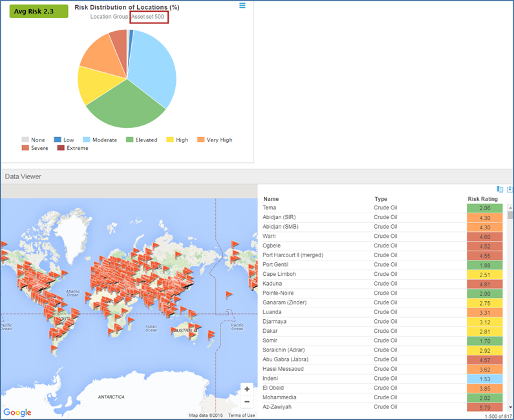Image resolution: width=514 pixels, height=420 pixels.
Task: Sort table by Name column header
Action: pos(271,199)
